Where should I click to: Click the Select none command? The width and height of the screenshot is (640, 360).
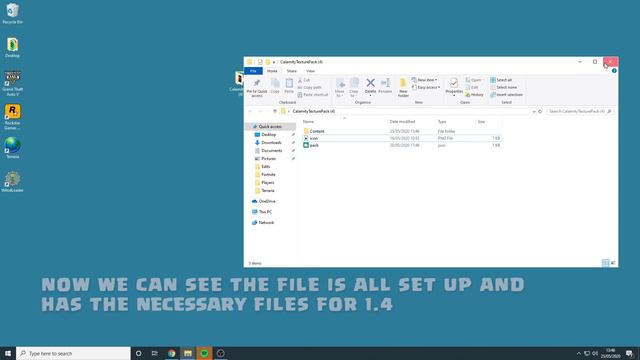click(503, 87)
